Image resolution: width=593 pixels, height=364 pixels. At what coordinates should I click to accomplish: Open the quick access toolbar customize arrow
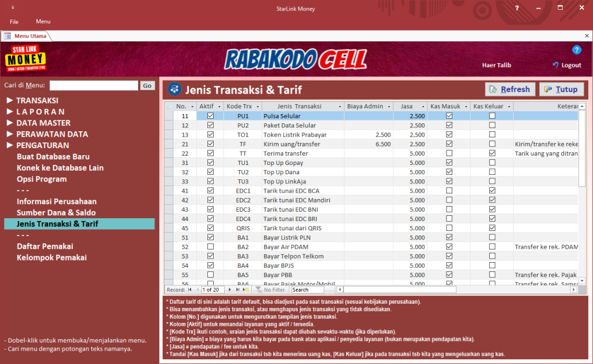[x=13, y=8]
